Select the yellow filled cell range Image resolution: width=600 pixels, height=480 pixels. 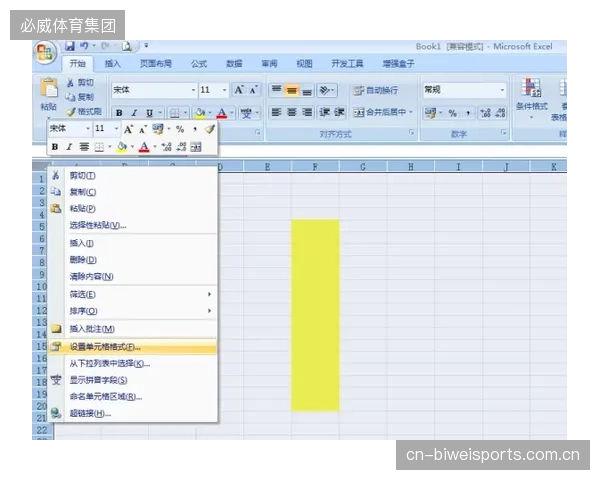315,315
